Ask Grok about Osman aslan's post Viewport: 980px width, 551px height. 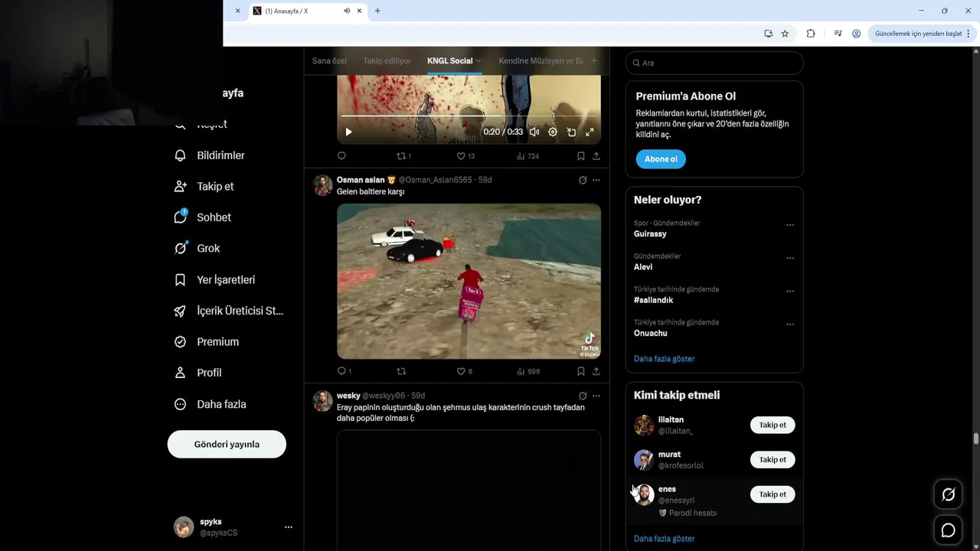(583, 180)
